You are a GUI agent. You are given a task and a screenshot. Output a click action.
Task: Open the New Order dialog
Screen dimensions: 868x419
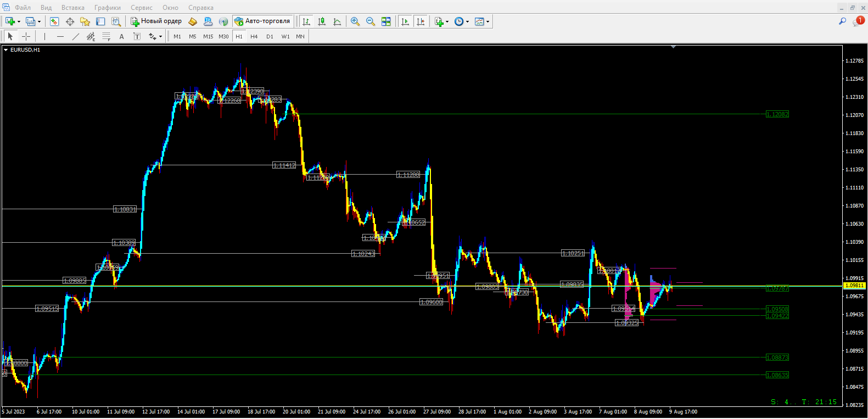click(156, 21)
